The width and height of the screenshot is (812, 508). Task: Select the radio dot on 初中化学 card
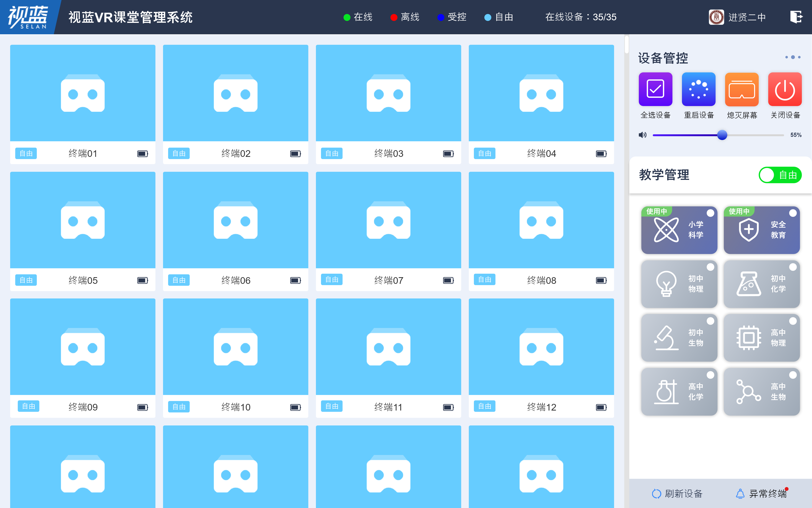pyautogui.click(x=793, y=267)
